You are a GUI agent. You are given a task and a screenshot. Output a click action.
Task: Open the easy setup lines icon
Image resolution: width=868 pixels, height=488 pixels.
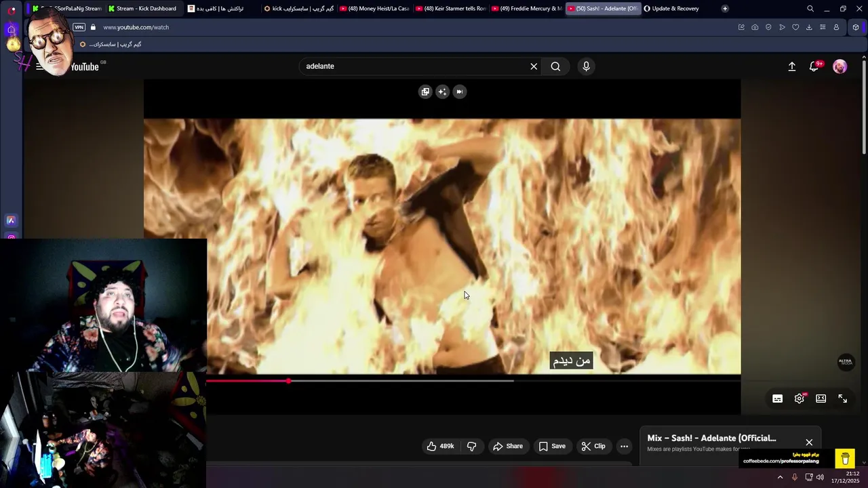pos(823,27)
